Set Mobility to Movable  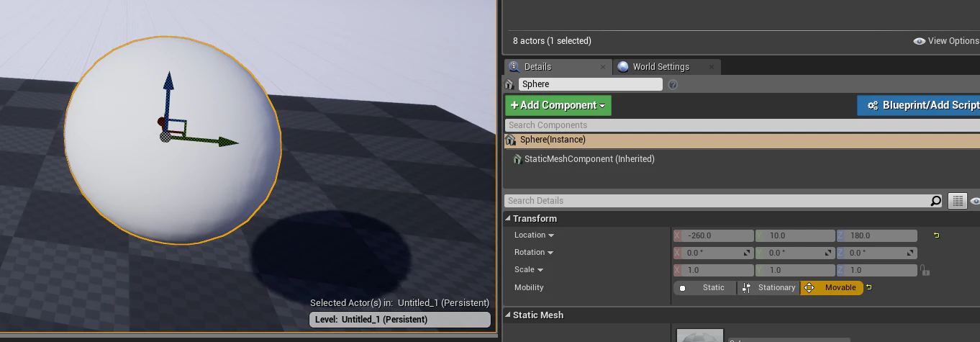[x=832, y=287]
